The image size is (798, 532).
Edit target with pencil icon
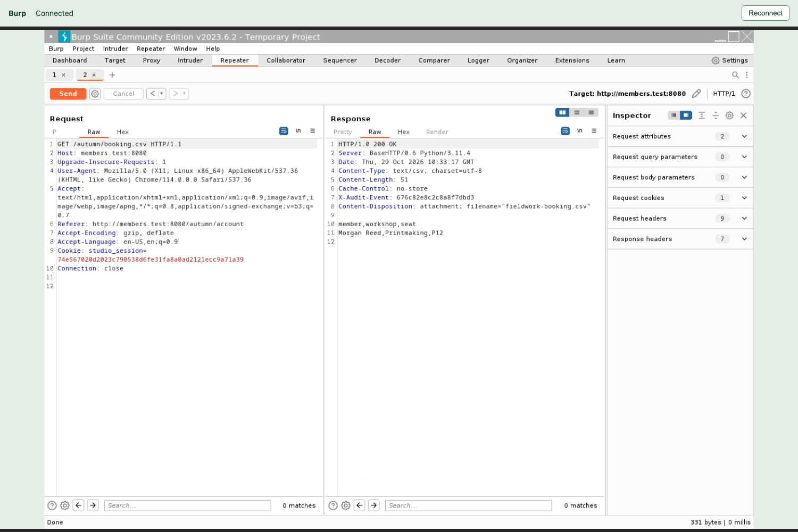tap(696, 94)
